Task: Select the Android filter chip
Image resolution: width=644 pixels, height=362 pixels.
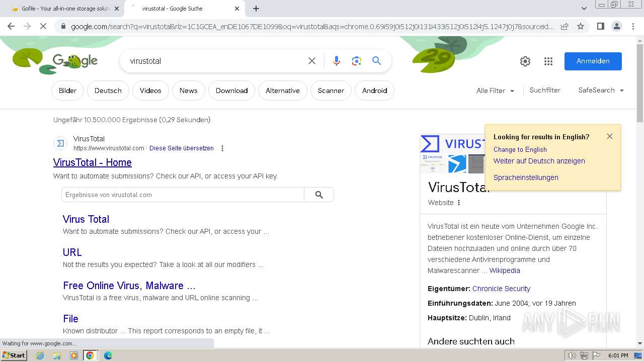Action: pyautogui.click(x=375, y=90)
